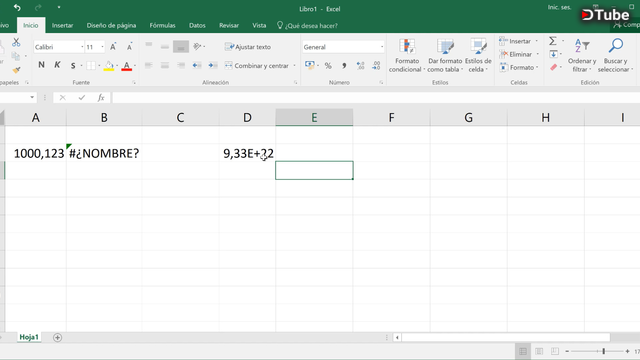Toggle italic with the K button
Viewport: 640px width, 360px height.
(x=57, y=65)
